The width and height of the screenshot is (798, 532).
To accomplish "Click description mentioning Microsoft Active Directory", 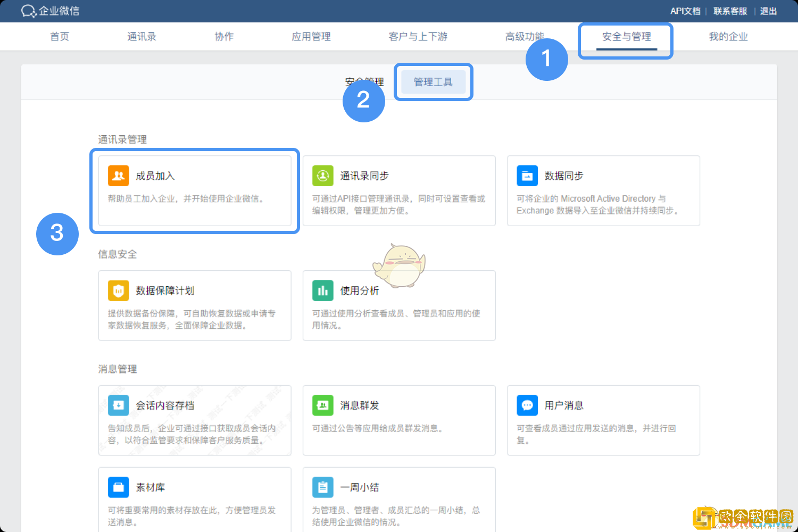I will click(600, 205).
